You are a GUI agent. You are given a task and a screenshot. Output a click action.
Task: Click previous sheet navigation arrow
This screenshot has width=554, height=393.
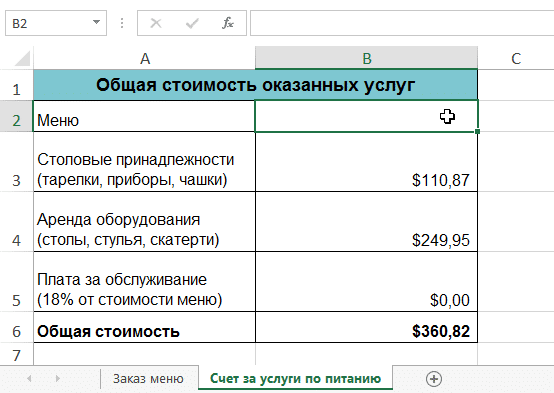[x=29, y=379]
